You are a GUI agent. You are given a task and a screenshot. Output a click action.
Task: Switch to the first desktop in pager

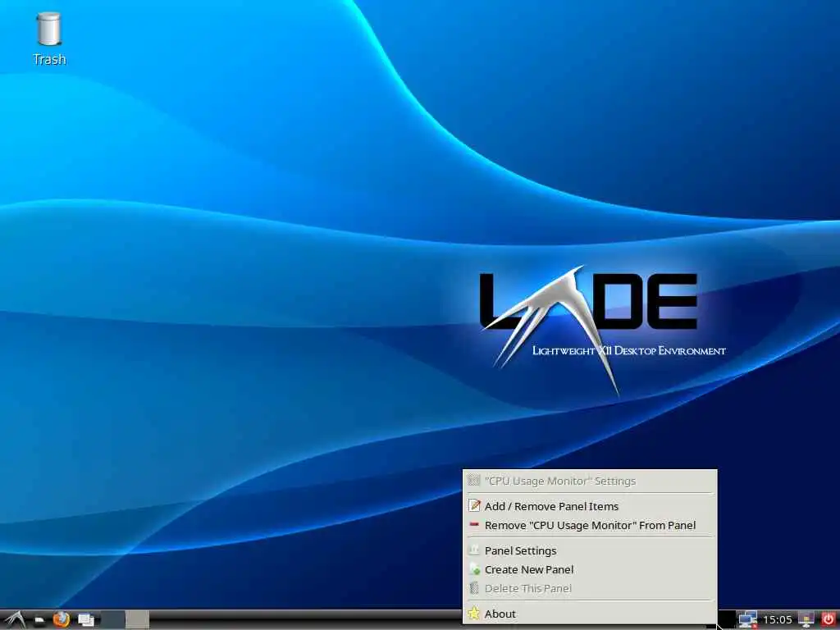click(x=112, y=620)
